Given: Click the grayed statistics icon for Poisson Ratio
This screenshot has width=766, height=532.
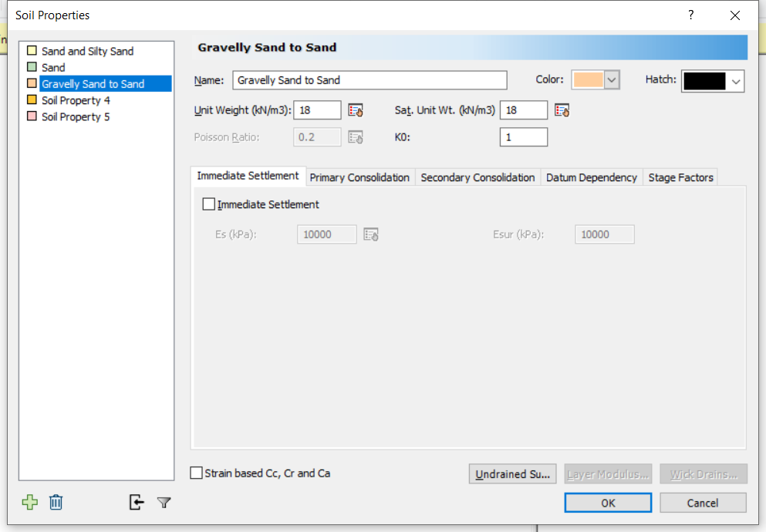Looking at the screenshot, I should pyautogui.click(x=356, y=136).
